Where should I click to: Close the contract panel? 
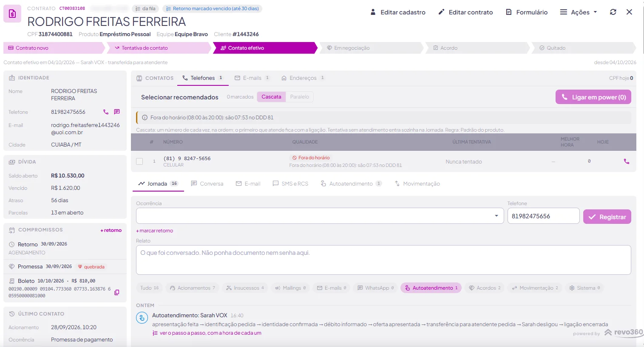pyautogui.click(x=629, y=12)
